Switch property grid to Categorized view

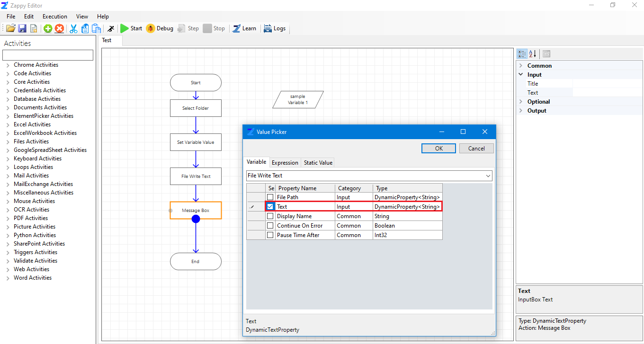[522, 54]
